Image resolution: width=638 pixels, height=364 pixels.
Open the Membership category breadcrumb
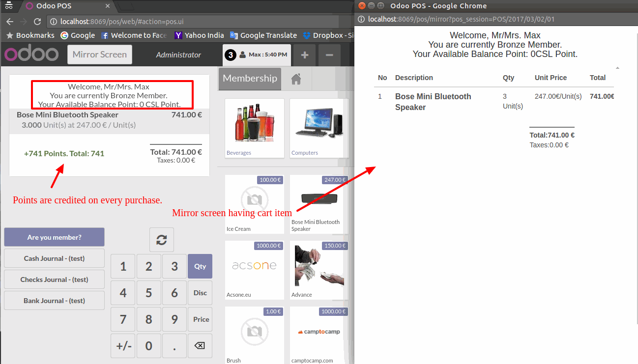pyautogui.click(x=250, y=79)
